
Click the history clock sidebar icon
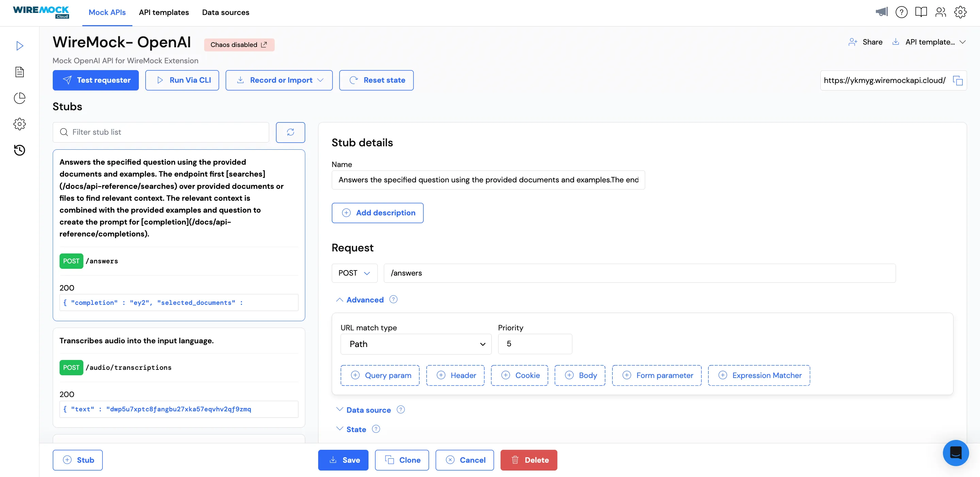(20, 150)
